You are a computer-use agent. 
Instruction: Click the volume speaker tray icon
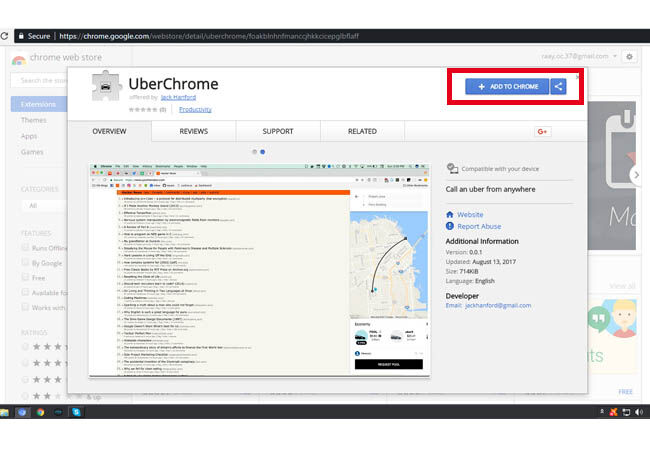[639, 412]
